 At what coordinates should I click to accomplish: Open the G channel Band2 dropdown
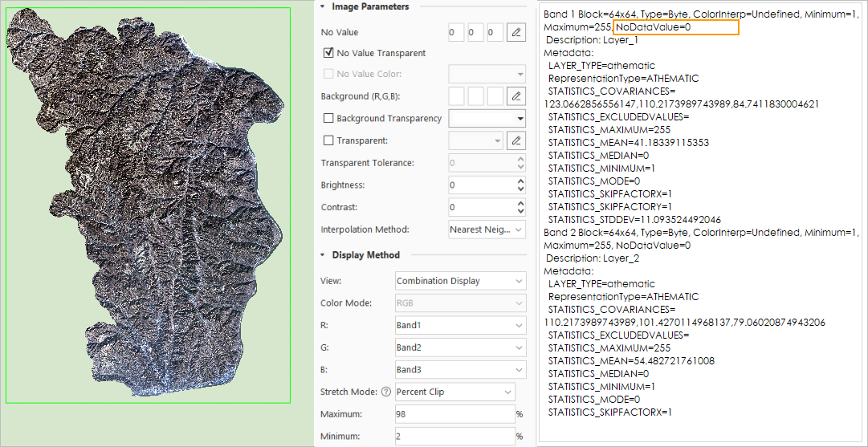coord(459,347)
